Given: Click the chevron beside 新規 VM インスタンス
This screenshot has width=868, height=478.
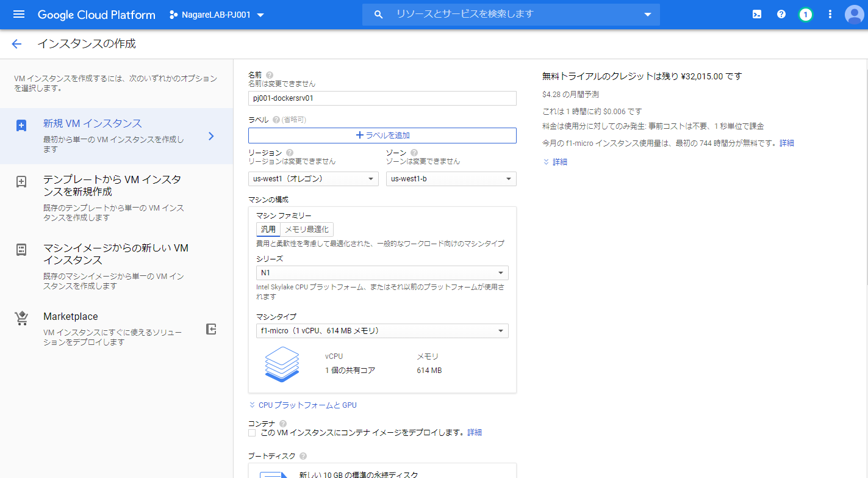Looking at the screenshot, I should tap(211, 136).
